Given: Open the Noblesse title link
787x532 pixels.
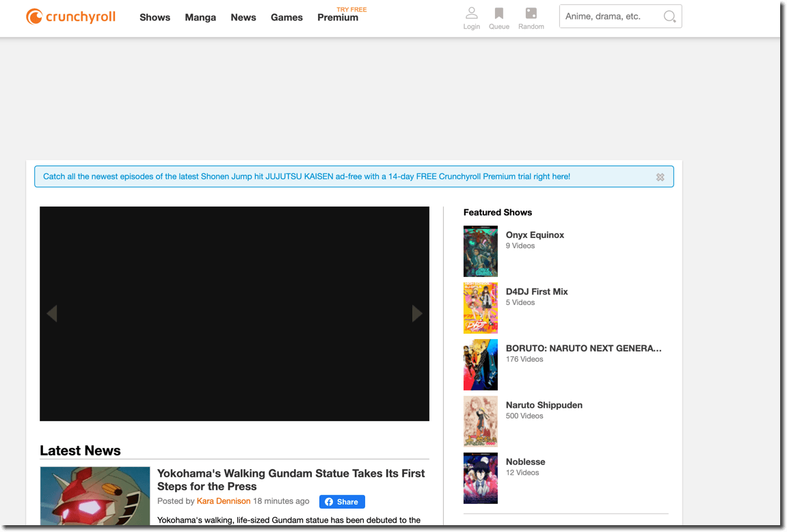Looking at the screenshot, I should [525, 462].
